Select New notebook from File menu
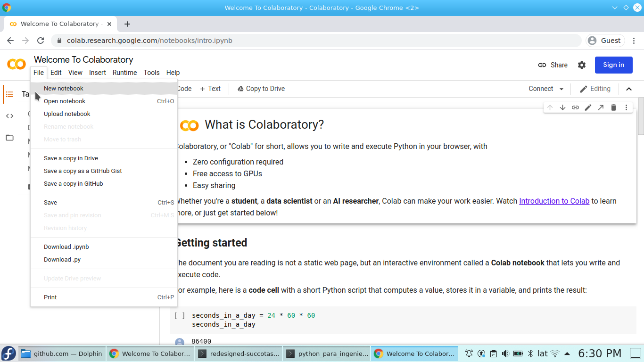644x362 pixels. click(104, 88)
